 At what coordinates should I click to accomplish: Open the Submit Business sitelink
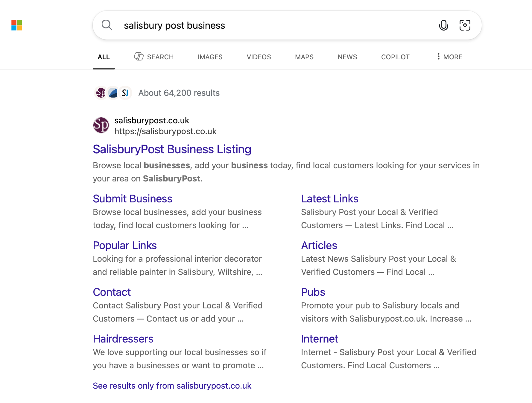pyautogui.click(x=132, y=199)
